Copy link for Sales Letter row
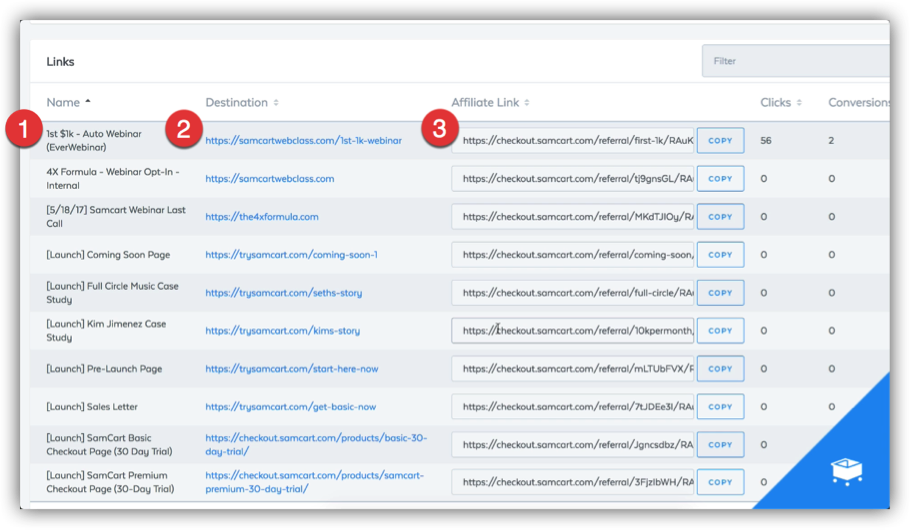 (720, 407)
